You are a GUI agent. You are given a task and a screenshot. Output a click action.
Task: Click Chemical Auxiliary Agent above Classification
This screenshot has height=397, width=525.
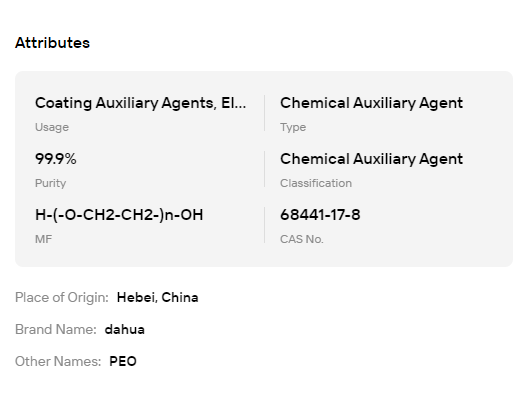click(x=372, y=159)
